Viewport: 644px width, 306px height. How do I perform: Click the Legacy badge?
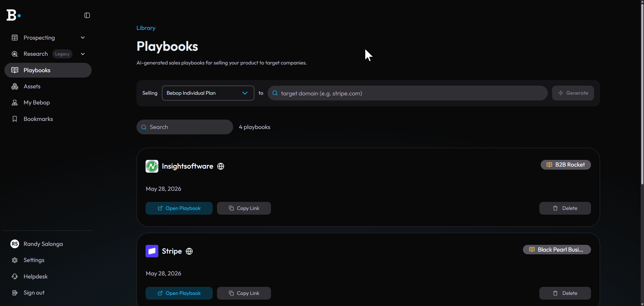coord(62,54)
